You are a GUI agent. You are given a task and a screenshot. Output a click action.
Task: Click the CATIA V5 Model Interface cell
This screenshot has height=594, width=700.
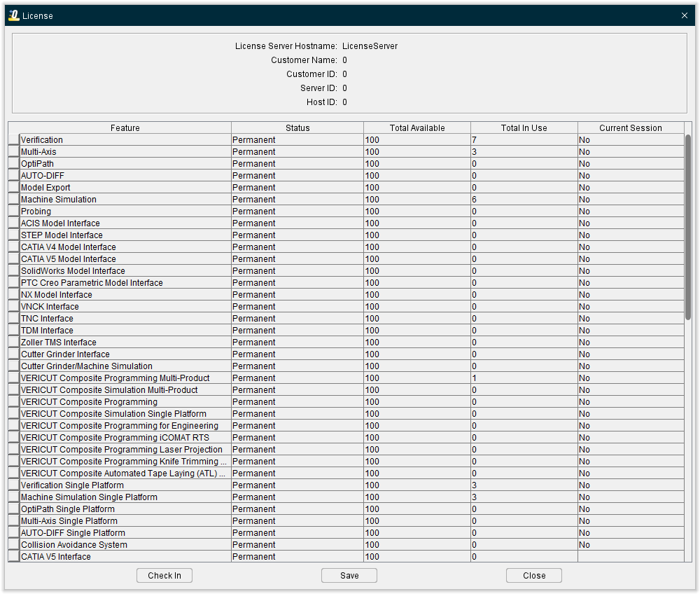click(x=125, y=259)
